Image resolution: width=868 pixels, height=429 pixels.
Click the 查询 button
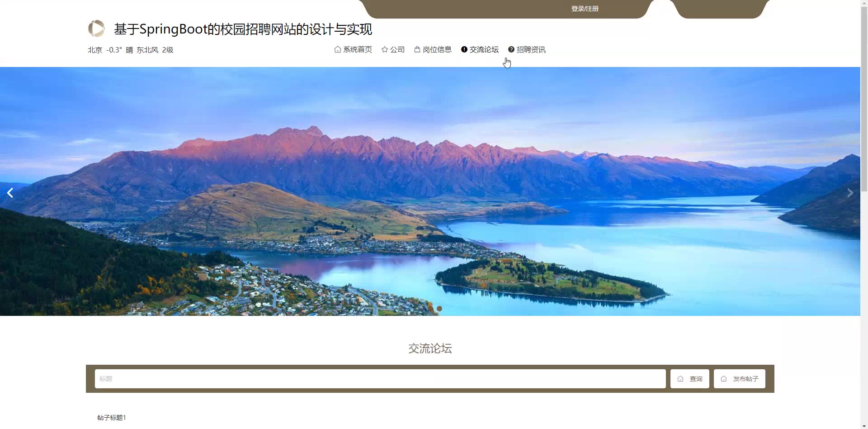(690, 379)
